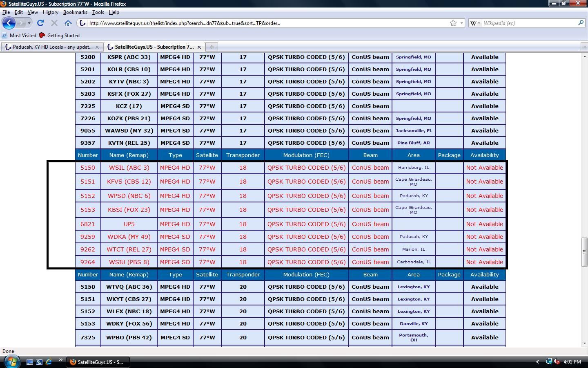Image resolution: width=588 pixels, height=368 pixels.
Task: Click the Windows Start orb
Action: pyautogui.click(x=12, y=361)
